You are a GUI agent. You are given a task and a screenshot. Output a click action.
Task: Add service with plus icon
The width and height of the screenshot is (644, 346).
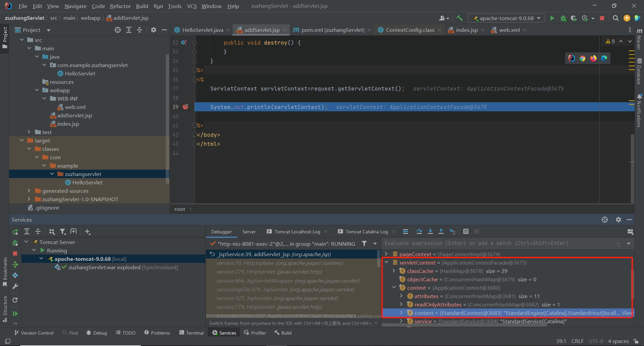tap(88, 232)
